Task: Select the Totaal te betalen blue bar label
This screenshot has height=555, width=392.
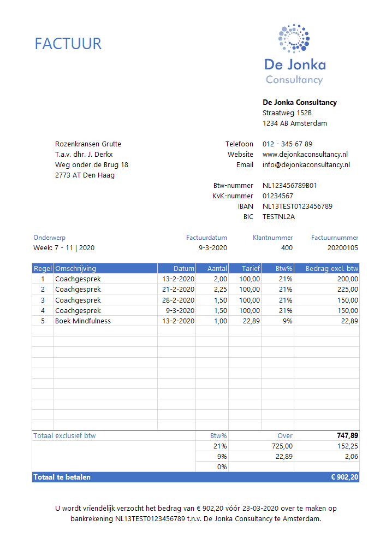Action: tap(62, 477)
